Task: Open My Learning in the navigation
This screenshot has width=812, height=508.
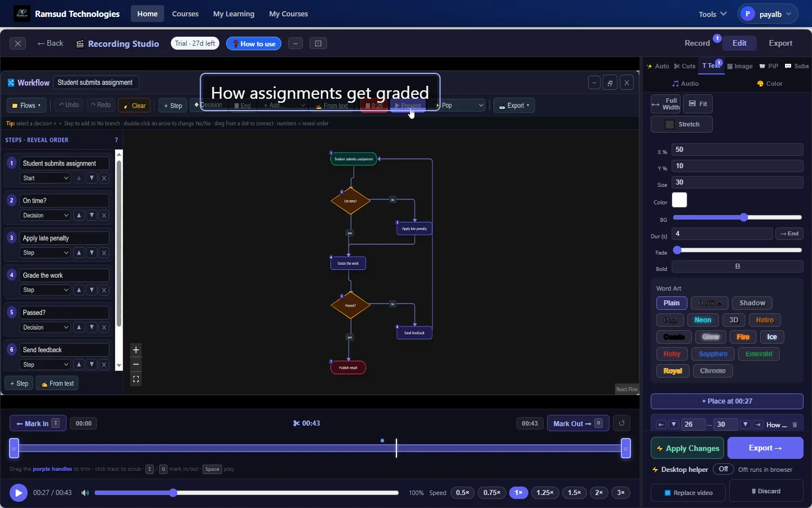Action: point(234,14)
